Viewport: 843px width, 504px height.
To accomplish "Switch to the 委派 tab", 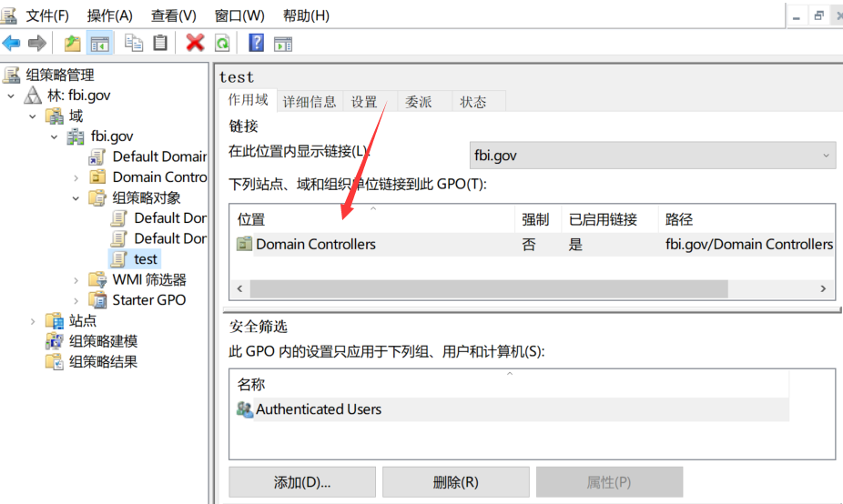I will [418, 102].
